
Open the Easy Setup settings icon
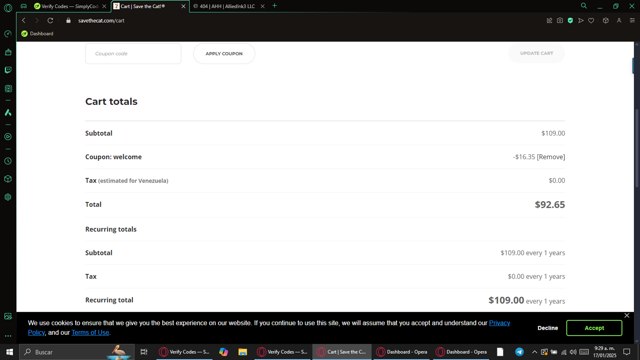(x=632, y=20)
